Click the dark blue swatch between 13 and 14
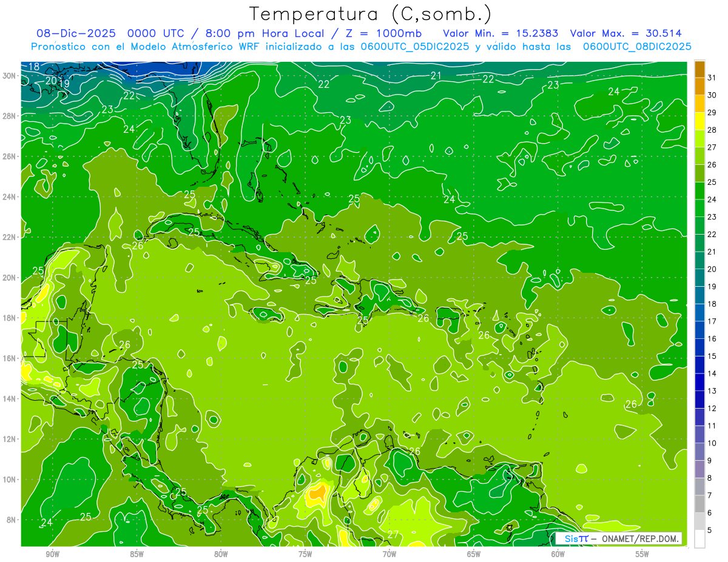 click(x=699, y=382)
